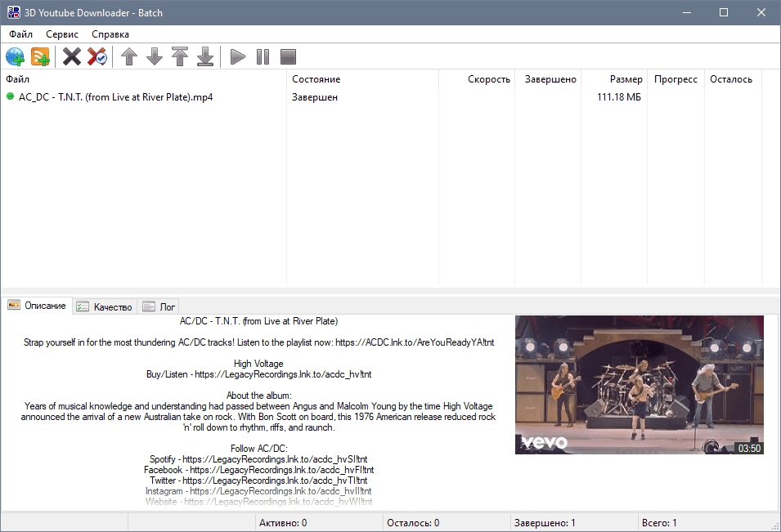Click the add RSS feed icon
Screen dimensions: 781x532
pos(40,56)
